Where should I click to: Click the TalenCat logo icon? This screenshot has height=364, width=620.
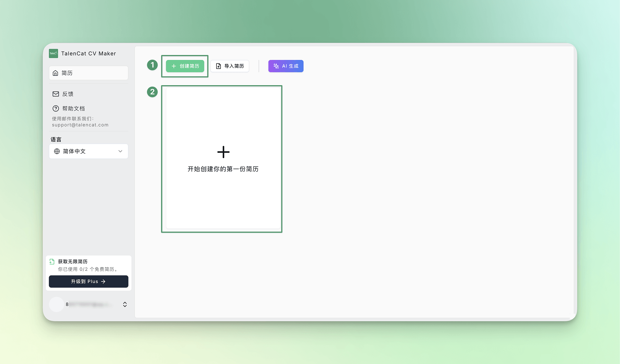click(53, 53)
